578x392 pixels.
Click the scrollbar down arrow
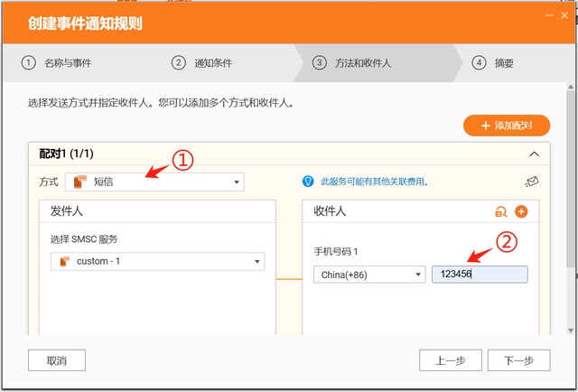click(571, 330)
